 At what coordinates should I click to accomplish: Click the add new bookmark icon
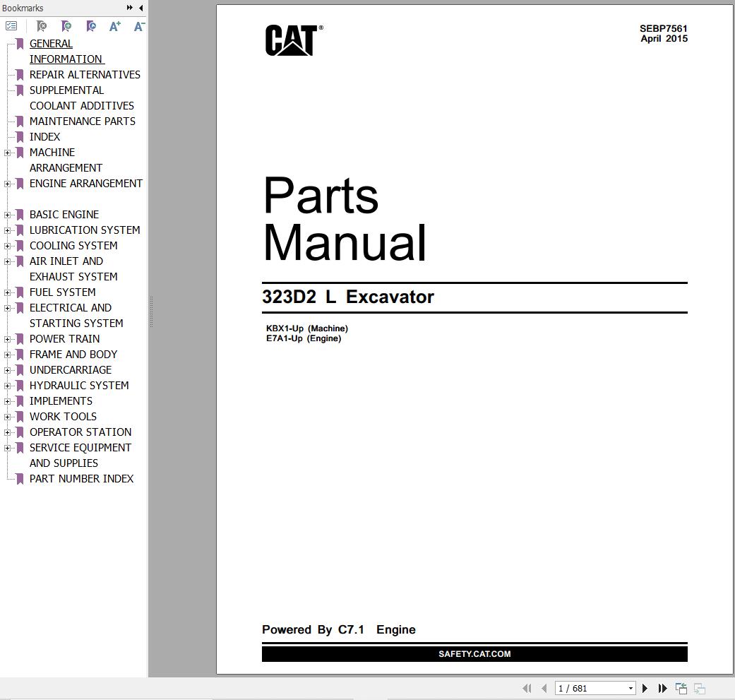click(66, 26)
